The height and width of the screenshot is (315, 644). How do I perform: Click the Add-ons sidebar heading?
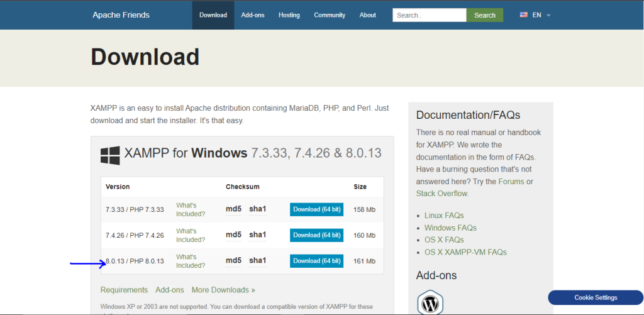coord(436,275)
